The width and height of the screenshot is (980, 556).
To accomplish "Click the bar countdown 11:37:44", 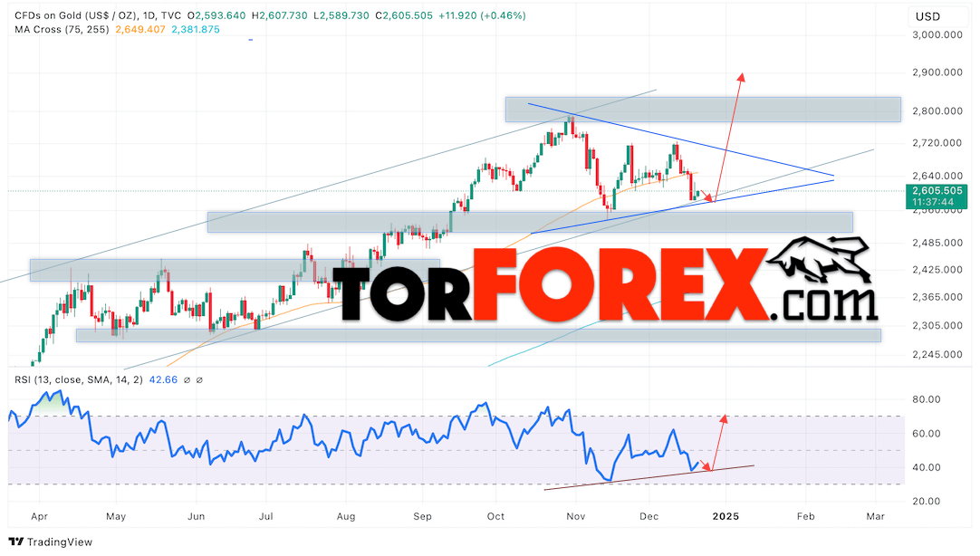I will [933, 203].
